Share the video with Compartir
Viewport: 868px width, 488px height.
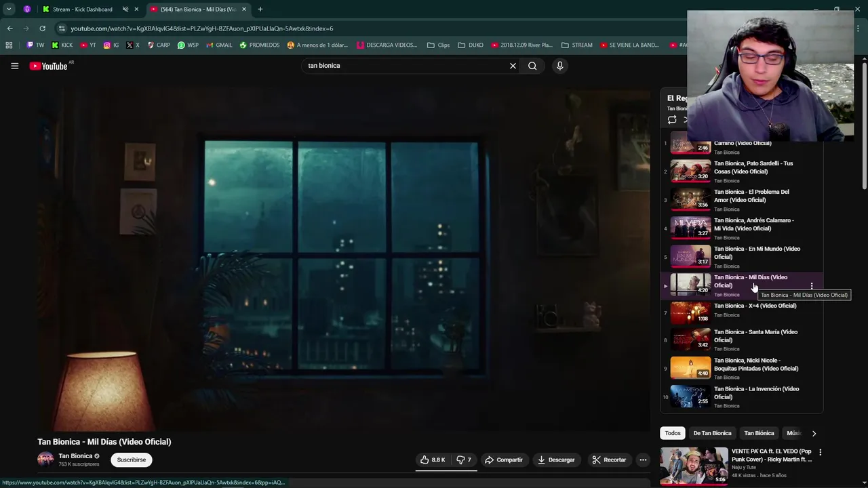(504, 460)
